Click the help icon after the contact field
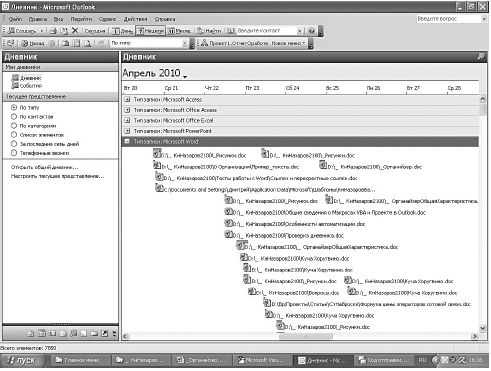This screenshot has width=491, height=371. click(311, 31)
